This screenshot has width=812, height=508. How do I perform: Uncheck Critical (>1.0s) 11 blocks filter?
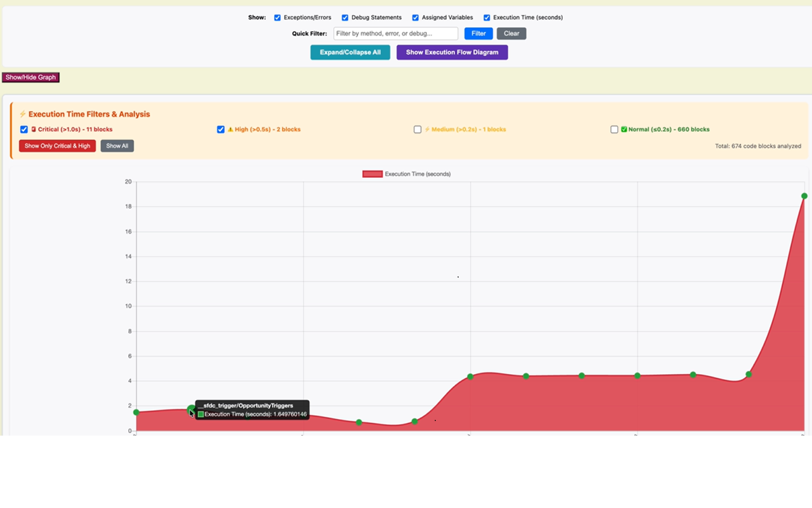(x=24, y=130)
